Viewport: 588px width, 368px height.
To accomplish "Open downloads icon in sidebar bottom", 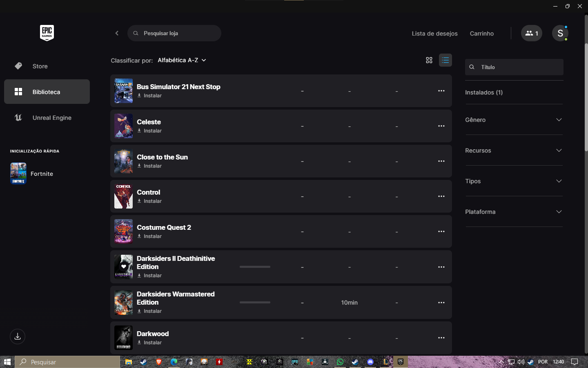I will click(18, 337).
